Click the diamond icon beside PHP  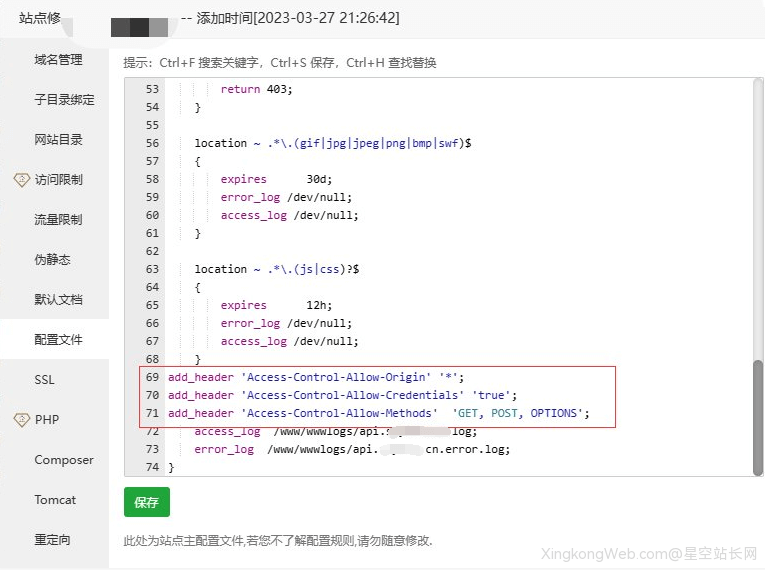21,420
